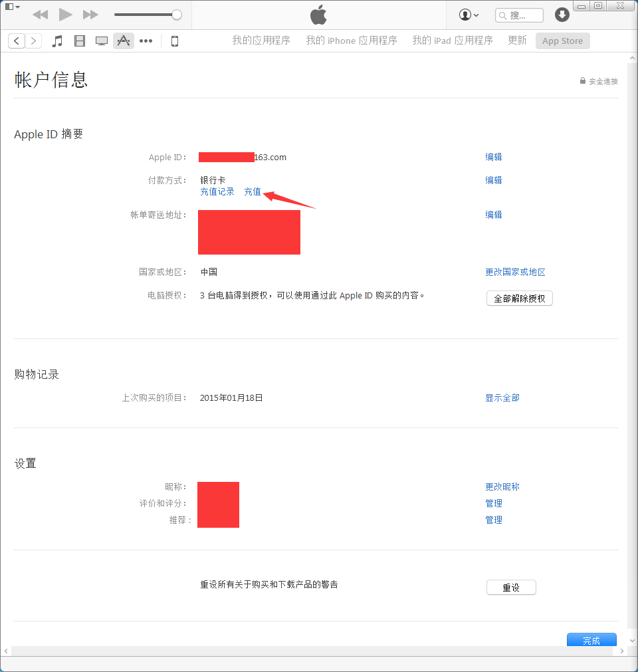Click the rewind playback button
The image size is (638, 672).
point(41,15)
